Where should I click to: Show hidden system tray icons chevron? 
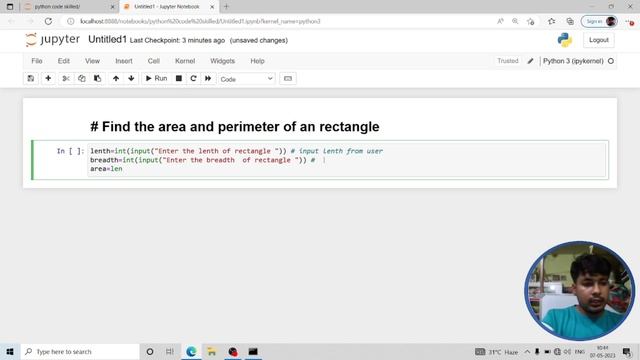527,351
